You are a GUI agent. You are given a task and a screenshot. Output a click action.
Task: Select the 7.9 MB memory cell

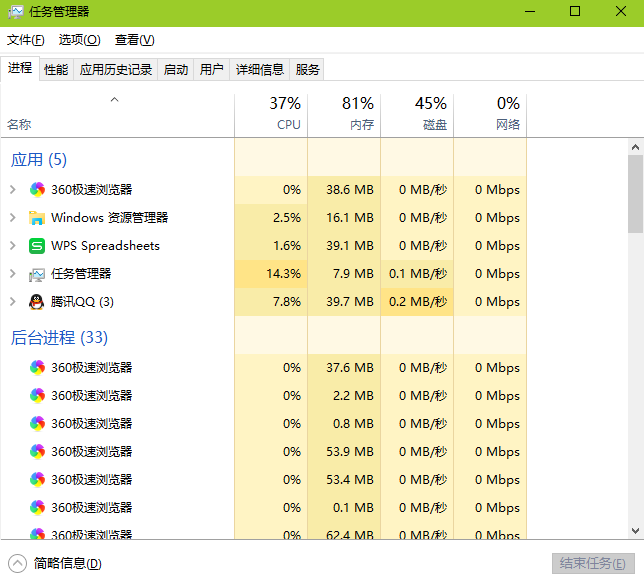pos(344,274)
